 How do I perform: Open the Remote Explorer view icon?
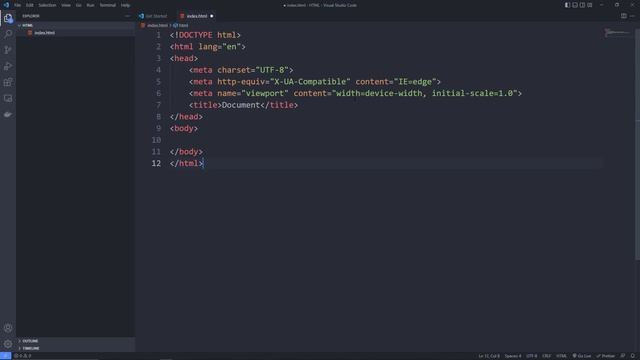coord(8,98)
